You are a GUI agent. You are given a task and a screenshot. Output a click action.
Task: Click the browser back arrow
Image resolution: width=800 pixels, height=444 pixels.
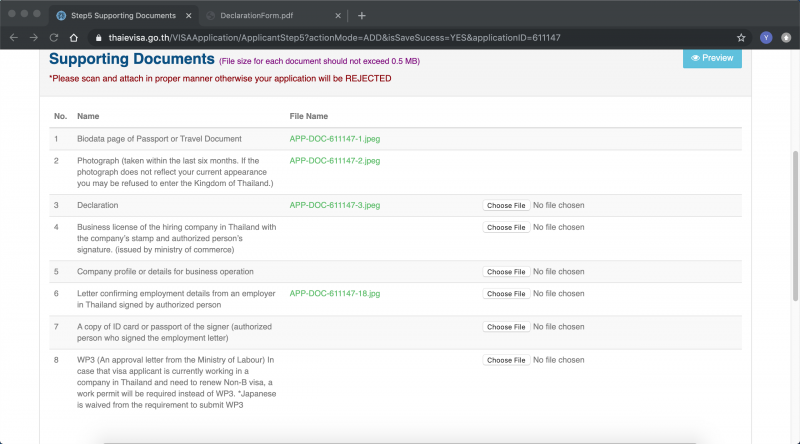point(13,37)
